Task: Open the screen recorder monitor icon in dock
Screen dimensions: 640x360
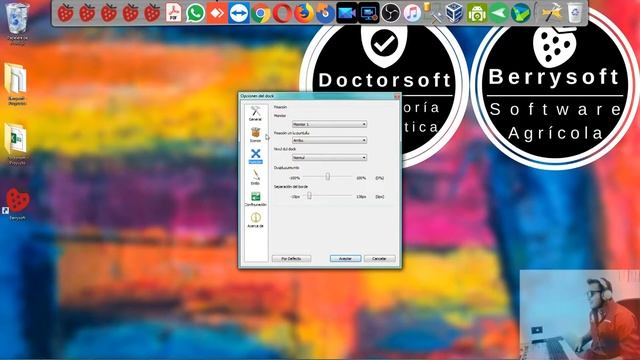Action: click(369, 13)
